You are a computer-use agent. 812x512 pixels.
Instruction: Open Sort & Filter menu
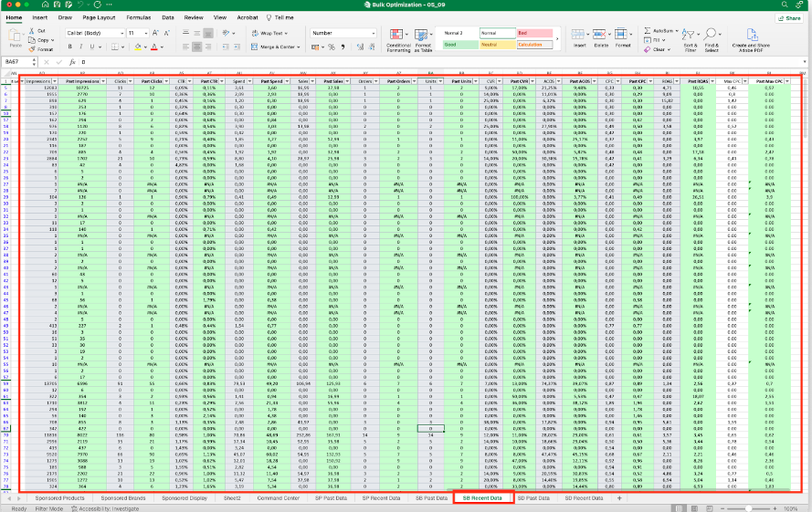click(x=691, y=40)
